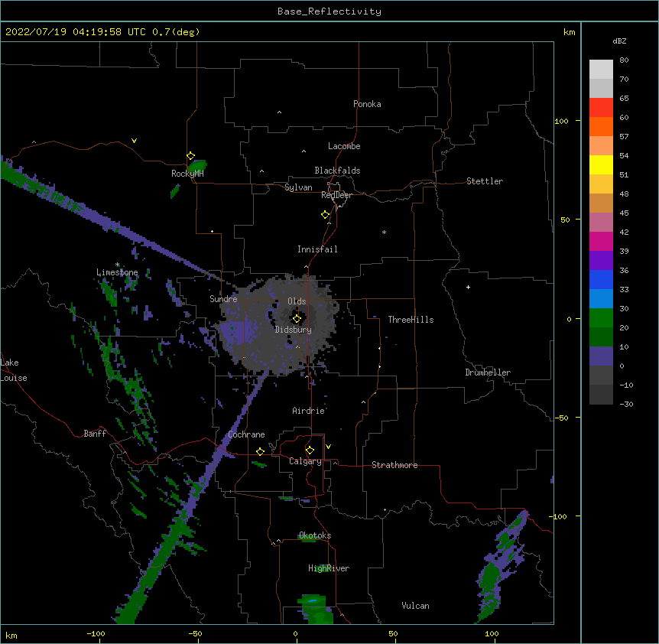Click the Drumheller city label

pos(488,372)
